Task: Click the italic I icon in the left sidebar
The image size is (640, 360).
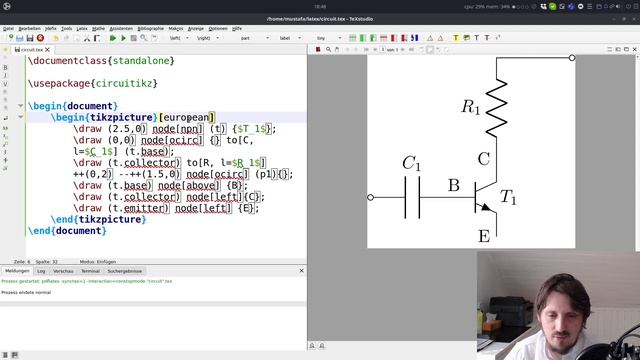Action: pos(5,76)
